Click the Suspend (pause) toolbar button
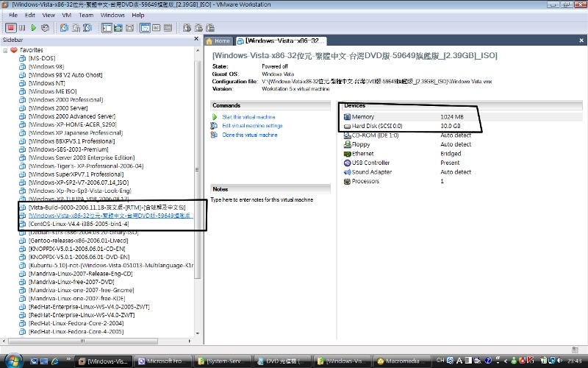The image size is (588, 368). coord(22,28)
